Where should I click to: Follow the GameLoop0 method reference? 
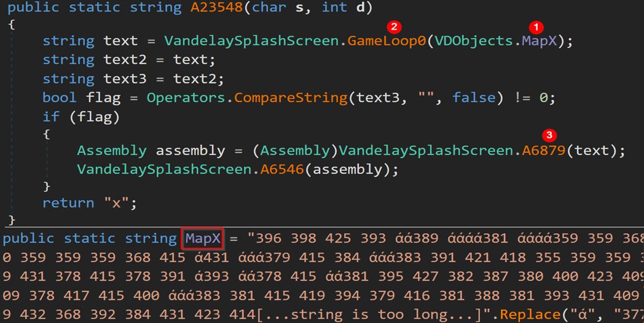click(x=387, y=41)
